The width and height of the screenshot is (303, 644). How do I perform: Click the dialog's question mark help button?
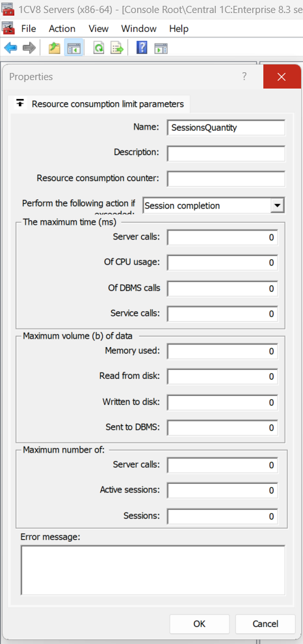click(244, 76)
